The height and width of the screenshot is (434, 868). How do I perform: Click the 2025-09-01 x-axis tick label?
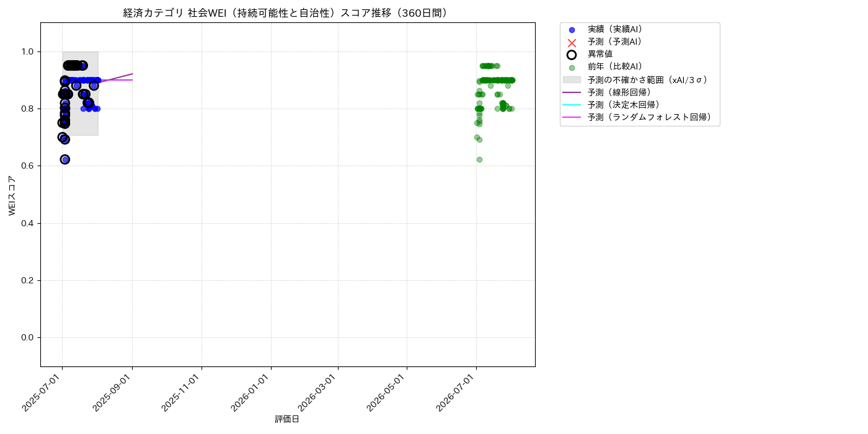(x=113, y=392)
